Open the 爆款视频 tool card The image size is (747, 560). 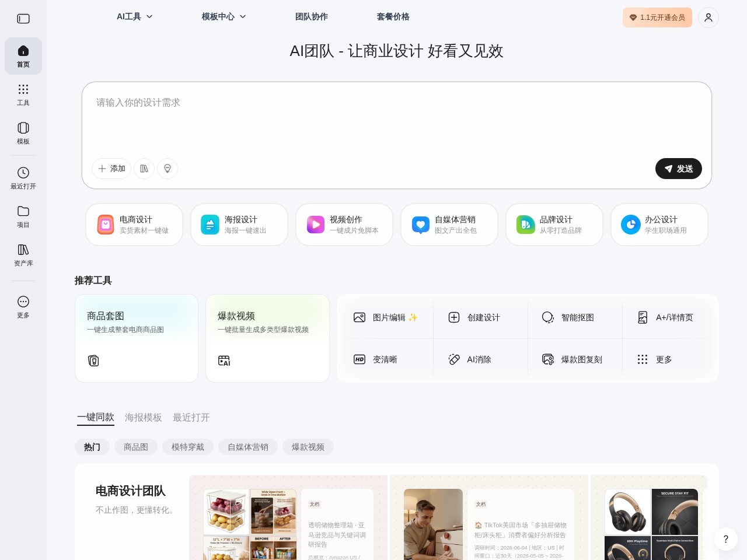(267, 338)
